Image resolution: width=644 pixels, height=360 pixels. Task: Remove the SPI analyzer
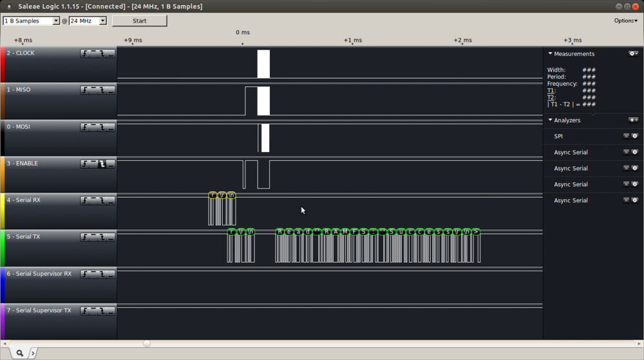tap(626, 136)
